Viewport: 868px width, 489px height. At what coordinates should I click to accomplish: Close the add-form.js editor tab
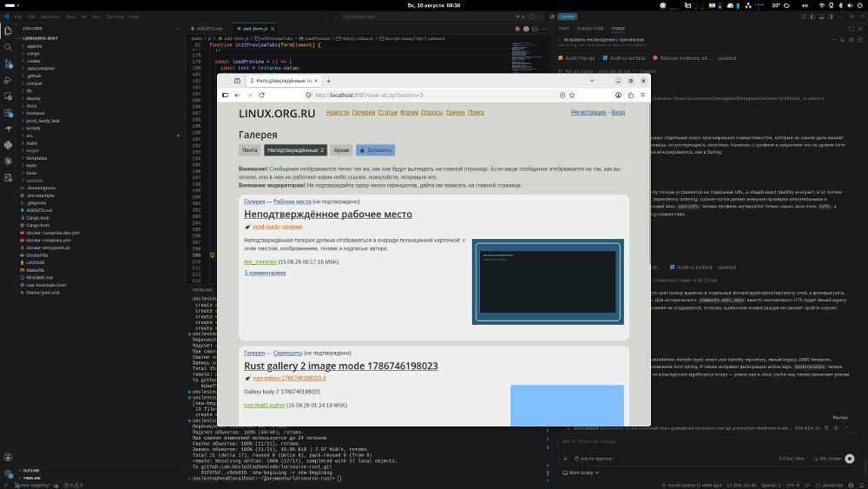pos(273,29)
